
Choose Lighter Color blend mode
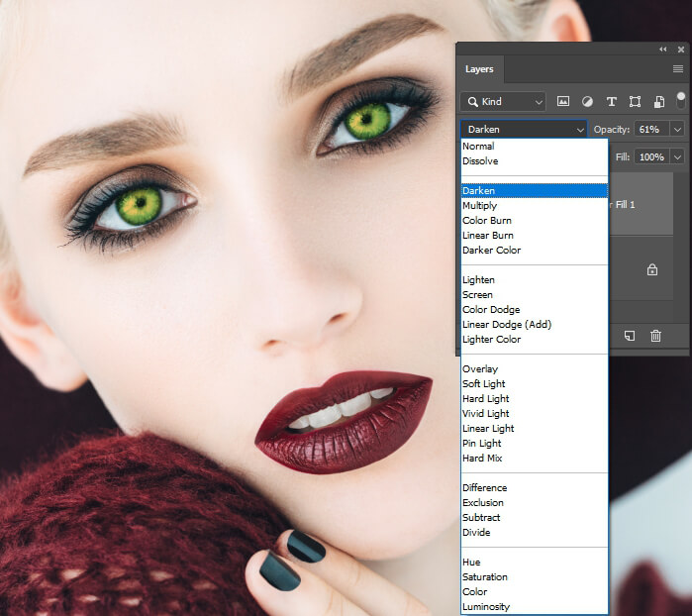point(535,339)
